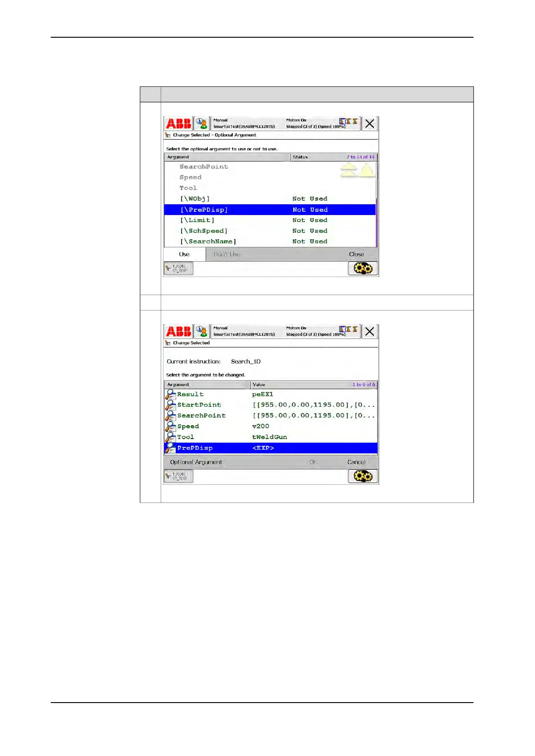The image size is (535, 756).
Task: Click the page-up double arrow in argument list
Action: tap(349, 170)
